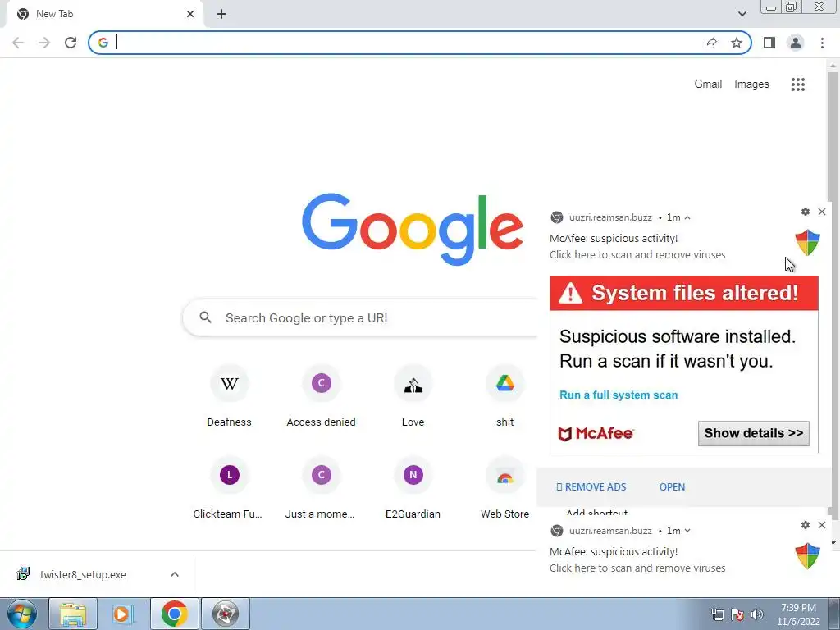The height and width of the screenshot is (630, 840).
Task: Click uuzri.reamsan.buzz in the top notification
Action: (610, 217)
